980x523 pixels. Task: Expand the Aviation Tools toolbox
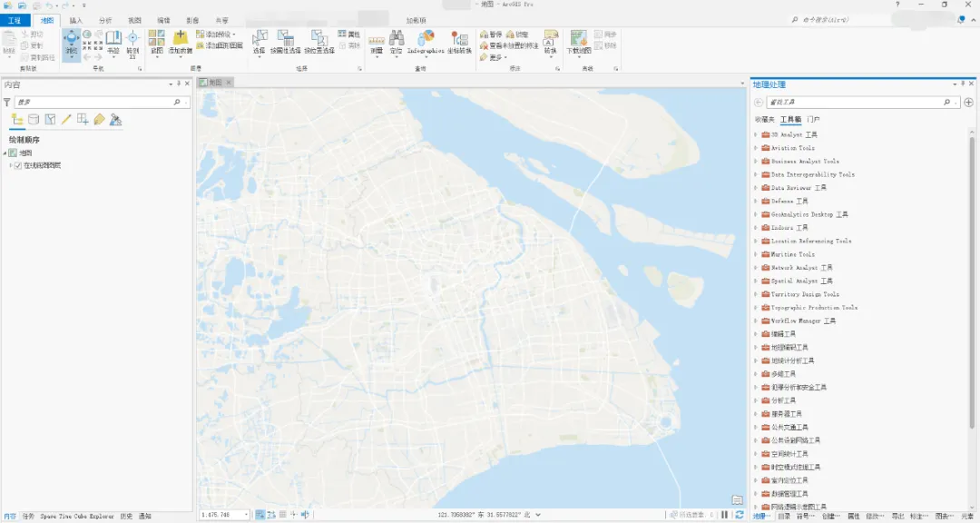756,148
